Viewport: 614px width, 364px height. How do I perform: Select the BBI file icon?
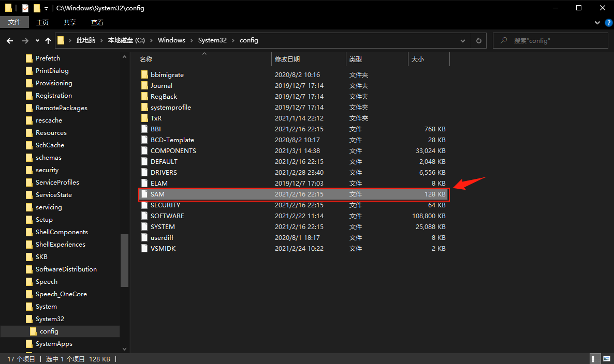(x=144, y=129)
